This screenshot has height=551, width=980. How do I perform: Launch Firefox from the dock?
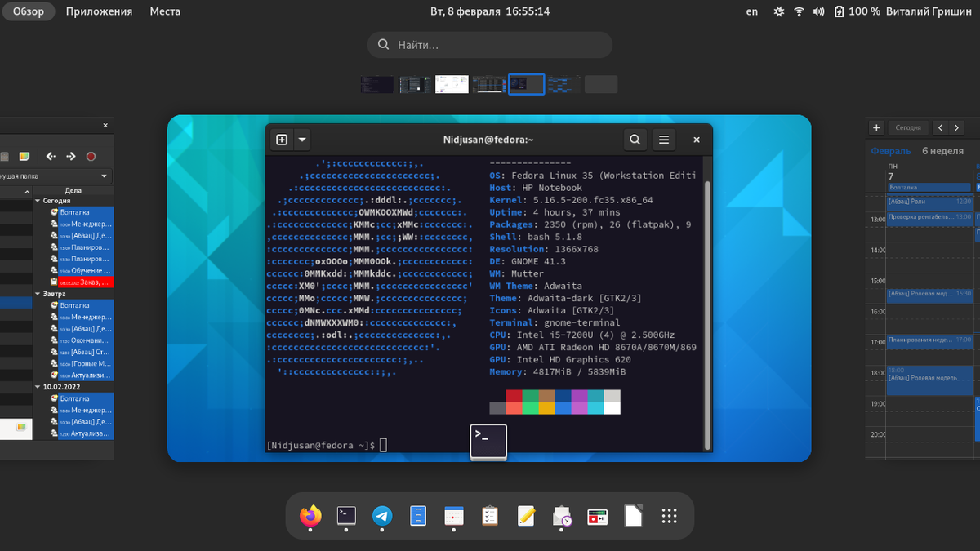(x=310, y=515)
